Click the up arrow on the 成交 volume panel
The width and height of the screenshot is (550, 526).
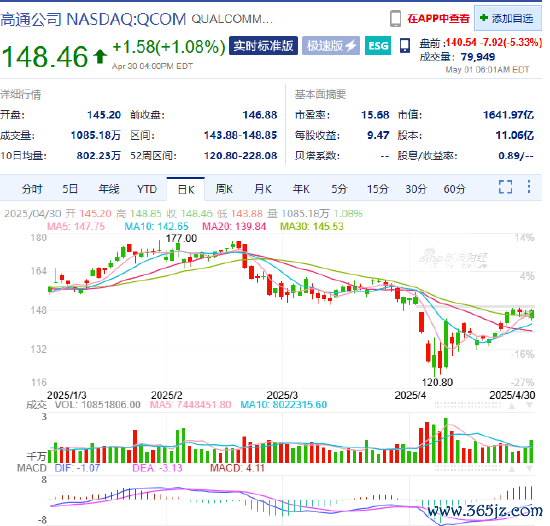(512, 406)
